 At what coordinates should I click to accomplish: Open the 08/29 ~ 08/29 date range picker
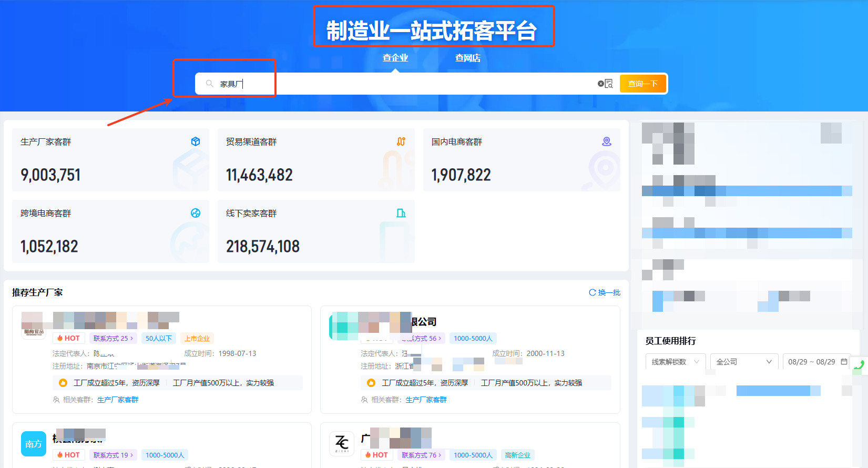point(816,362)
